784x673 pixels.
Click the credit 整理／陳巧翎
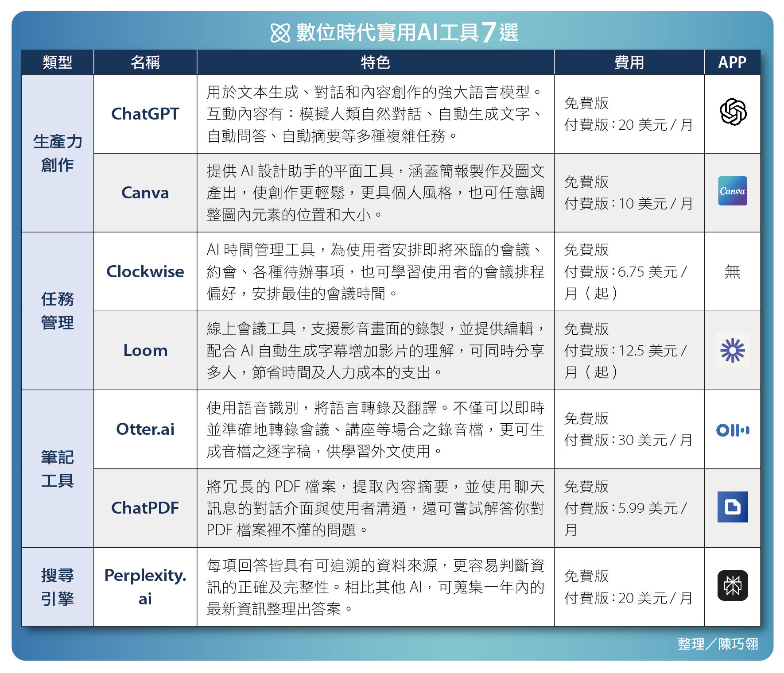pos(718,644)
